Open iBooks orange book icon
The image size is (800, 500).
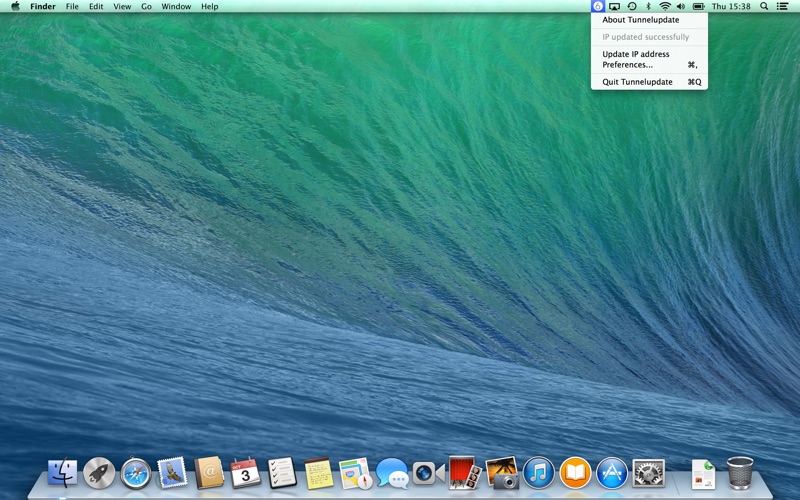coord(575,473)
